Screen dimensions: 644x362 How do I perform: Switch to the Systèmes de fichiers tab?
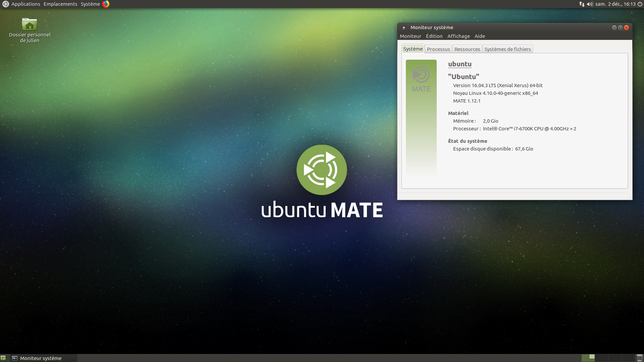click(x=507, y=49)
